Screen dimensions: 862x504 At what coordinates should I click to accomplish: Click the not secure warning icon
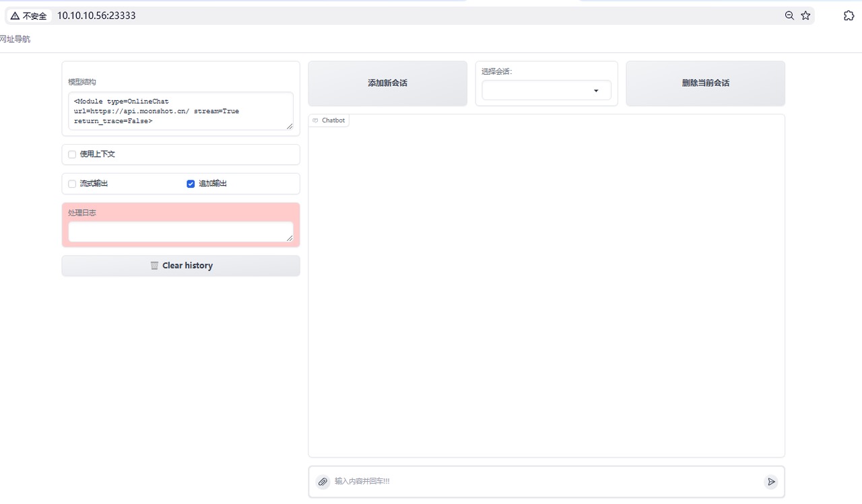pyautogui.click(x=15, y=15)
